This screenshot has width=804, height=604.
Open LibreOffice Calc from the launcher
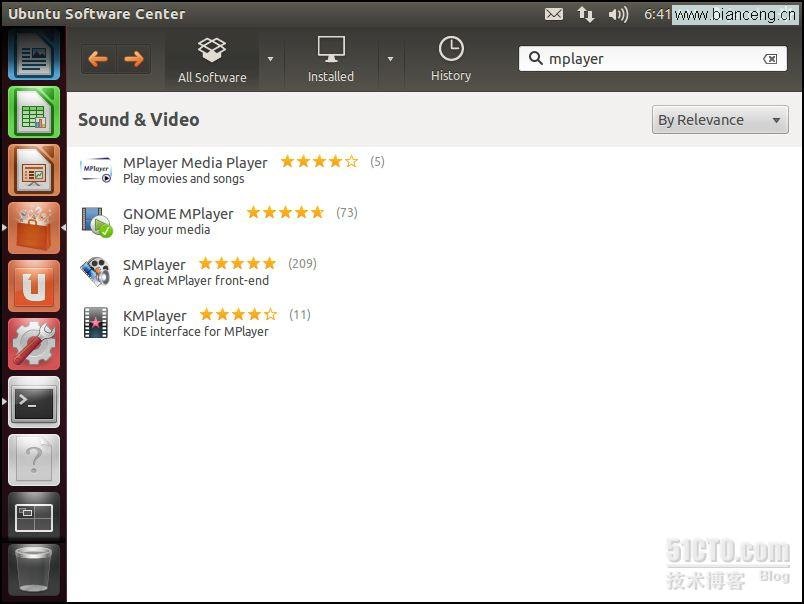click(34, 112)
